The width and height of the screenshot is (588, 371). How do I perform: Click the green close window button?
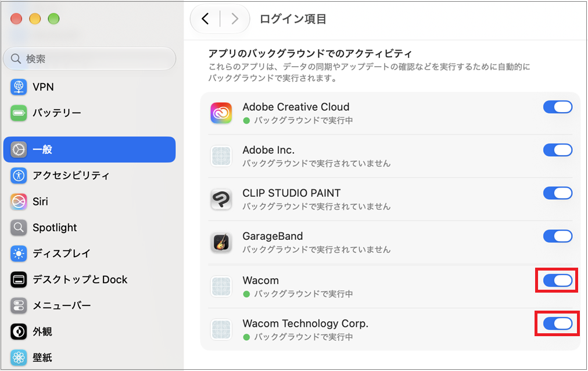pyautogui.click(x=53, y=19)
